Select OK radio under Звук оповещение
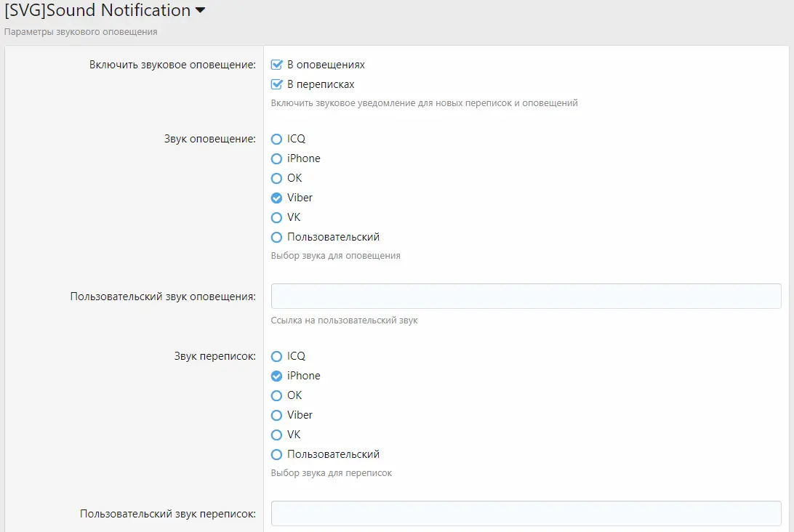This screenshot has width=794, height=532. pyautogui.click(x=276, y=178)
